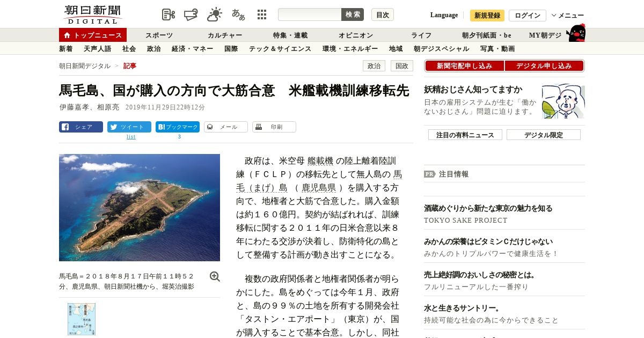
Task: Change font size with あぁ icon
Action: coord(238,14)
